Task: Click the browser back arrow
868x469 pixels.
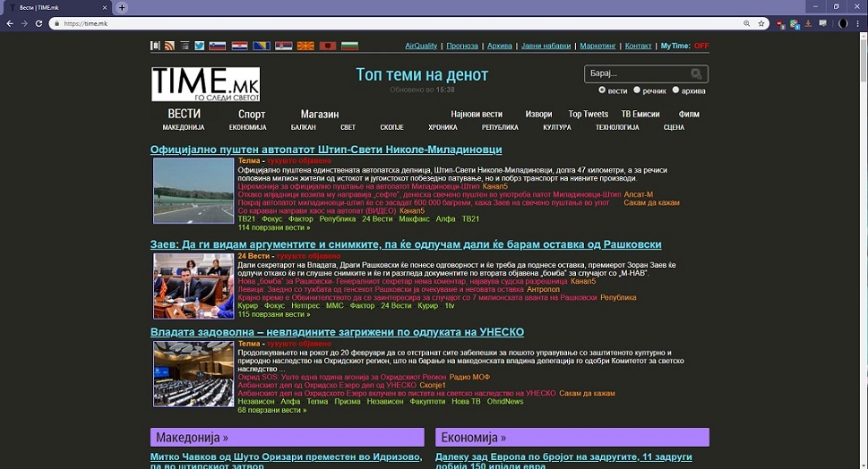Action: pyautogui.click(x=10, y=24)
